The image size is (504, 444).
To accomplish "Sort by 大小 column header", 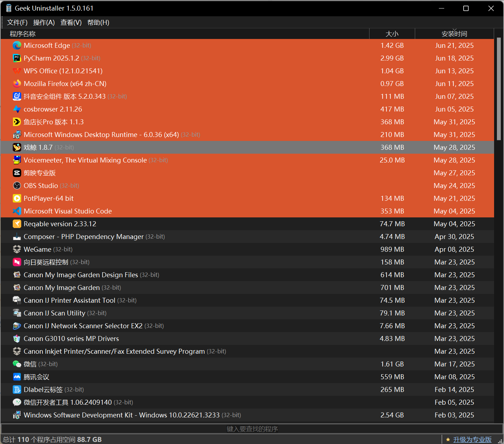I will point(392,34).
